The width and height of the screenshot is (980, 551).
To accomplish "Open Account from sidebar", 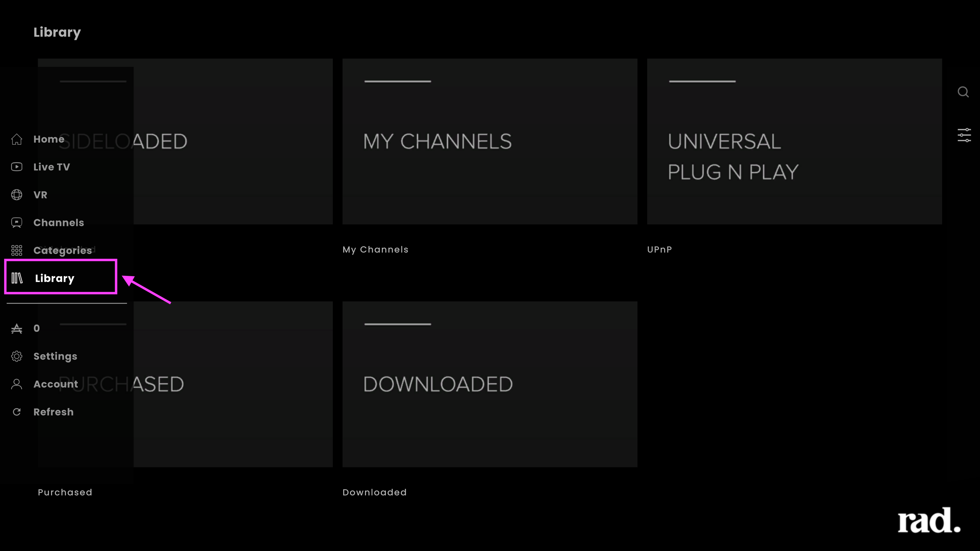I will click(56, 384).
